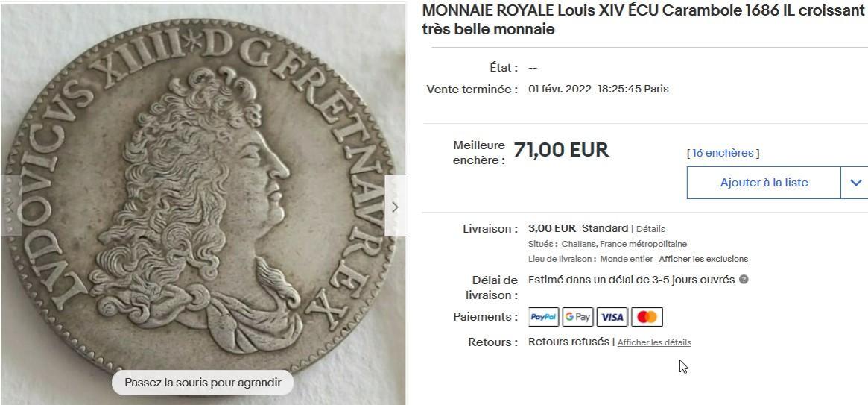
Task: Click the Google Pay payment icon
Action: (577, 317)
